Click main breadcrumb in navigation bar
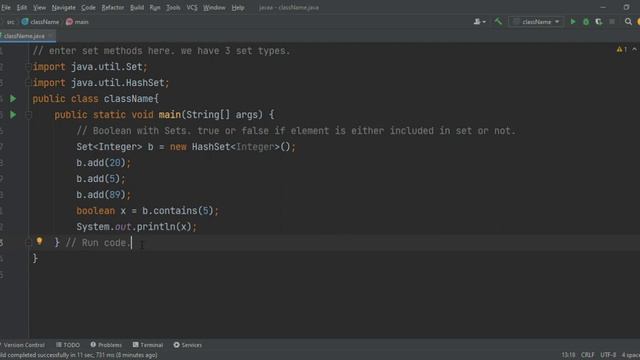Screen dimensions: 640x360 pos(78,22)
